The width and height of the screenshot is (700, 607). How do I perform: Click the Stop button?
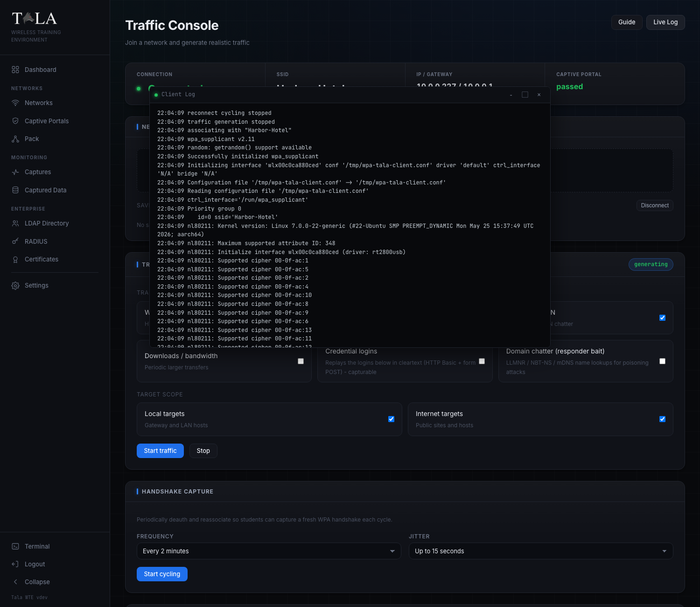click(x=203, y=451)
